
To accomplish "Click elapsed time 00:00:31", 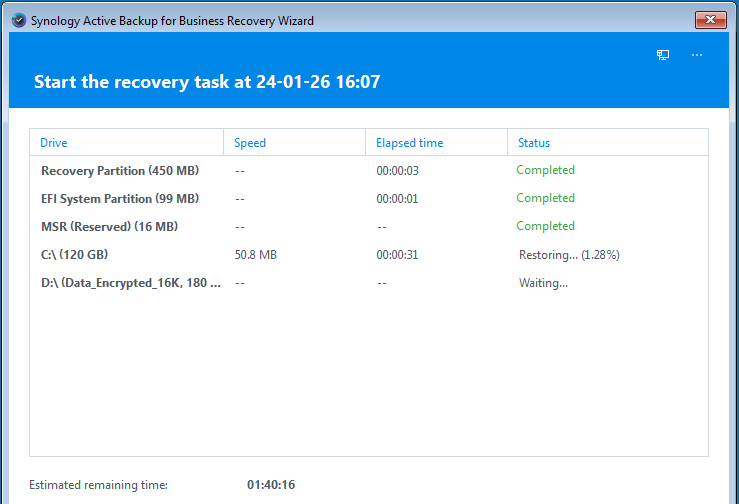I will pos(397,255).
